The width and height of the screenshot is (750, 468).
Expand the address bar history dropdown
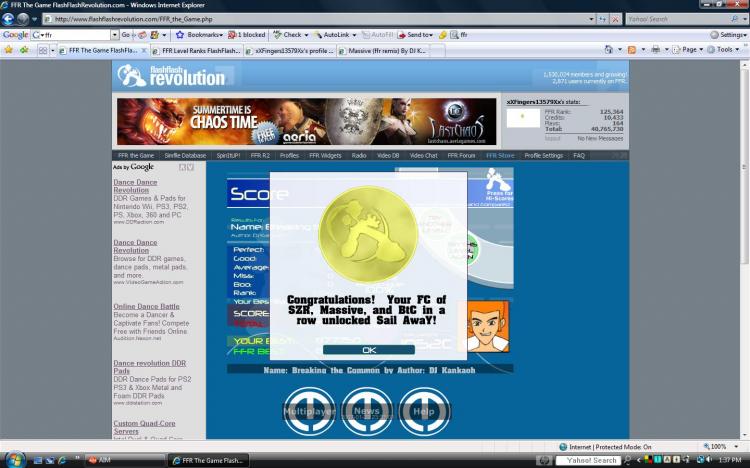pos(592,19)
